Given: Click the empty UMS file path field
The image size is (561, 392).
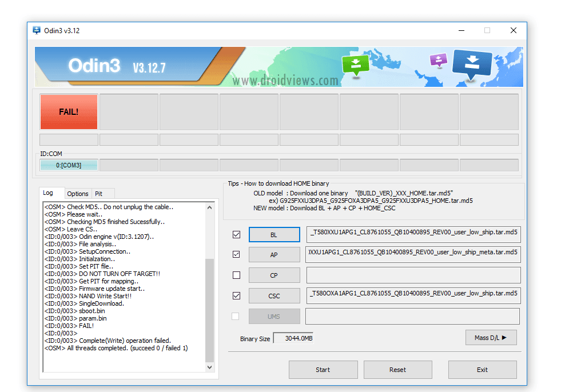Looking at the screenshot, I should [412, 316].
